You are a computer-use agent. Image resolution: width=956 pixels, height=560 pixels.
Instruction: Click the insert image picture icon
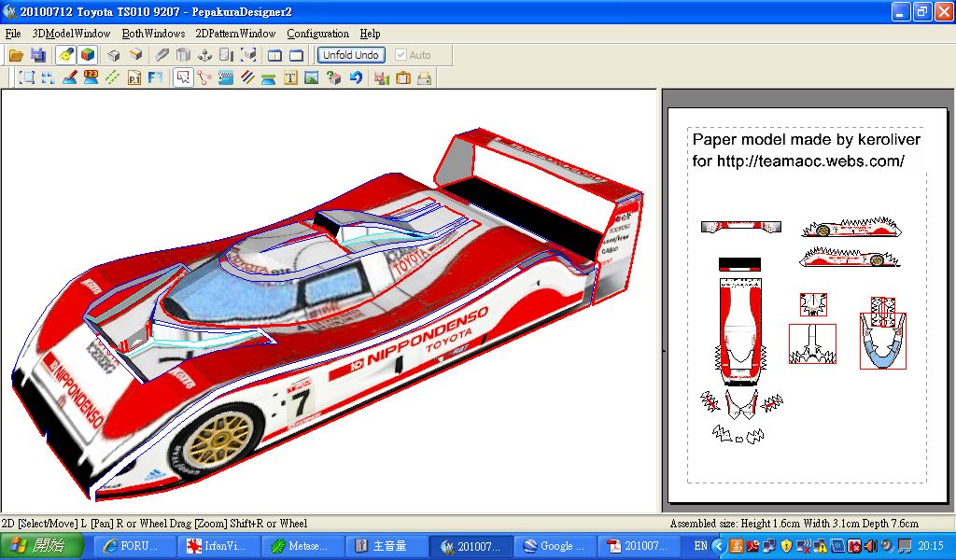click(x=312, y=78)
